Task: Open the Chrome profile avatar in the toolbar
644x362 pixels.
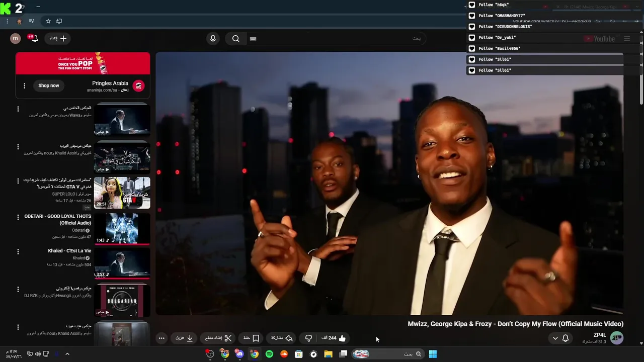Action: pyautogui.click(x=19, y=21)
